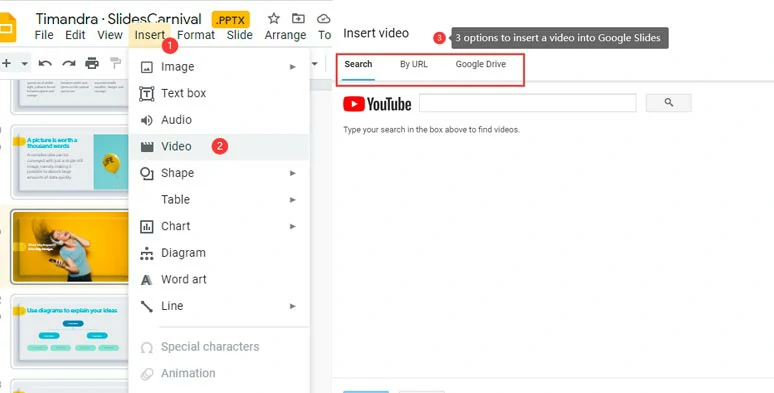The width and height of the screenshot is (774, 393).
Task: Choose Chart in the Insert menu
Action: coord(219,226)
